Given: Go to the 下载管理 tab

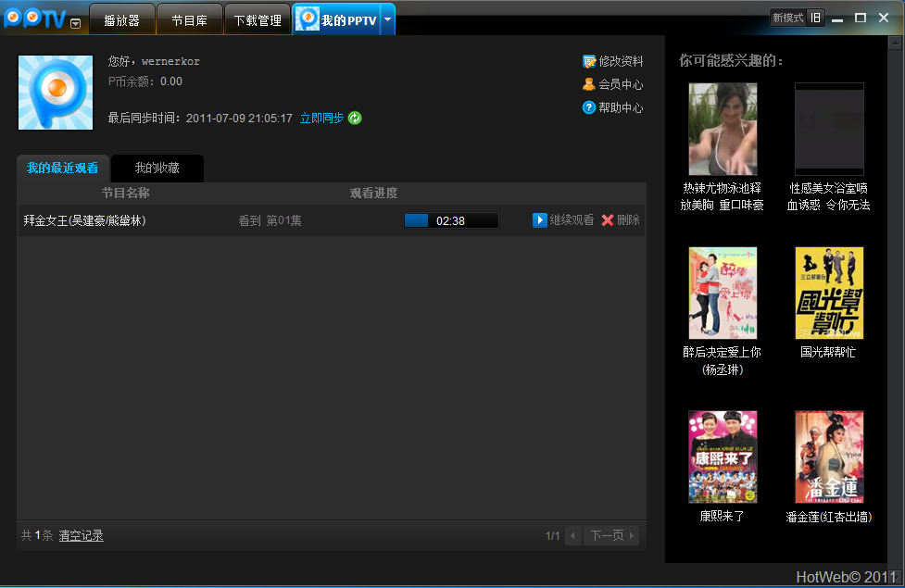Looking at the screenshot, I should click(x=258, y=20).
